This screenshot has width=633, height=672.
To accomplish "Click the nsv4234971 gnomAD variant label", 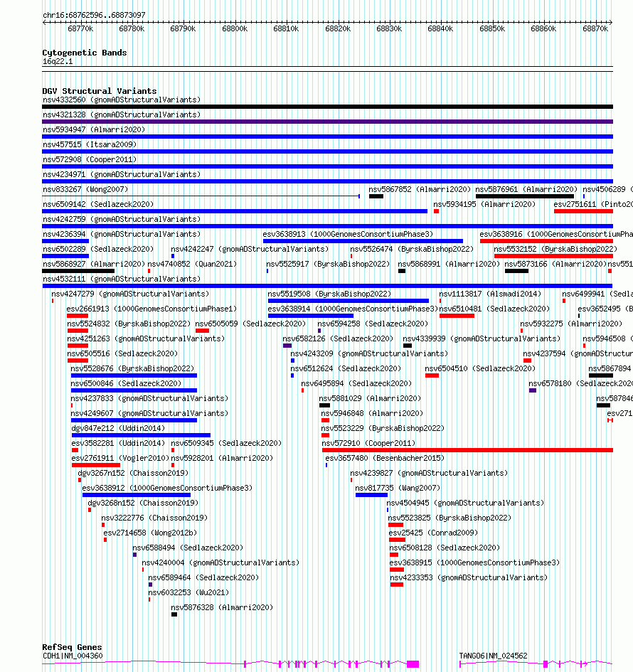I will tap(122, 174).
